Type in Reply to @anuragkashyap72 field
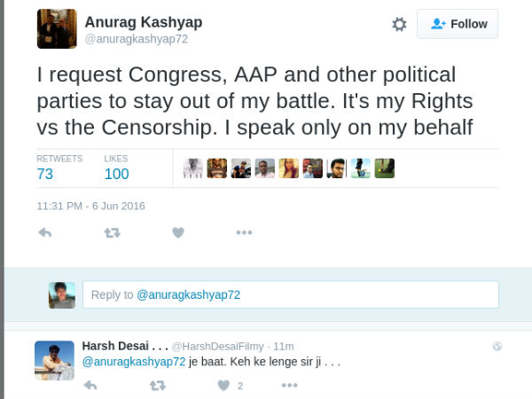Viewport: 532px width, 399px height. (290, 294)
